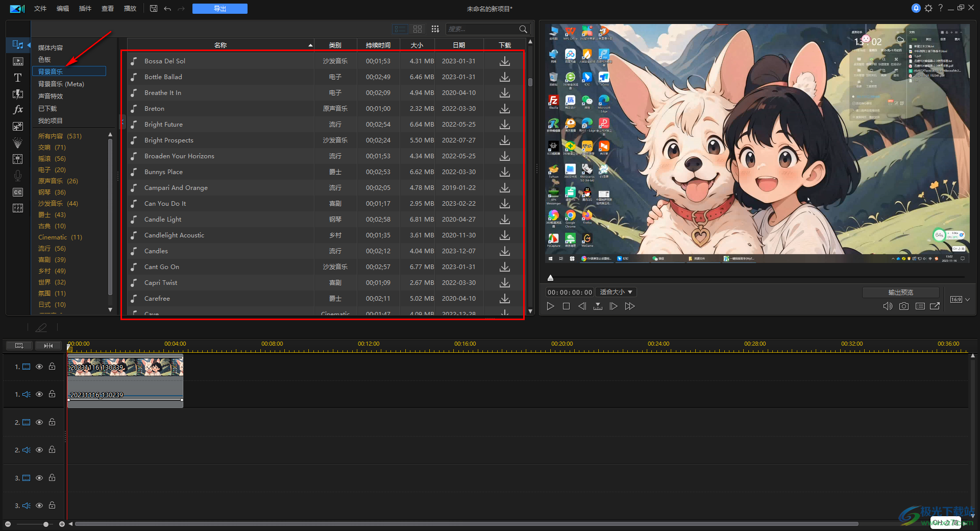Viewport: 980px width, 531px height.
Task: Click the 输出预览 button
Action: [901, 292]
